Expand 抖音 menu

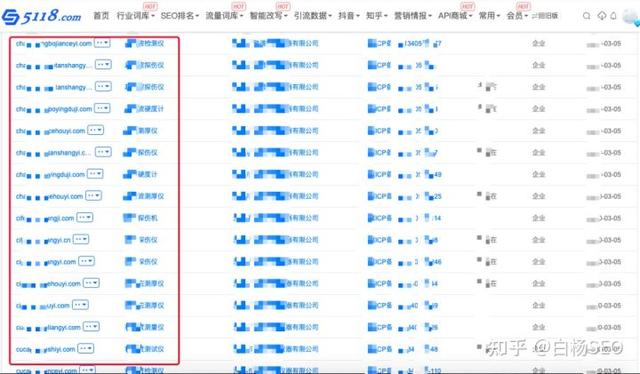pos(349,16)
